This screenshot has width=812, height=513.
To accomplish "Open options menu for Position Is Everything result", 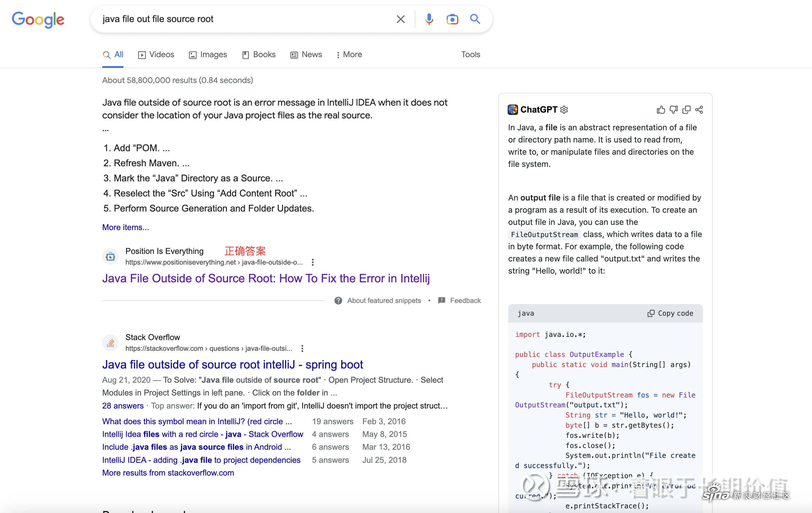I will pos(312,262).
